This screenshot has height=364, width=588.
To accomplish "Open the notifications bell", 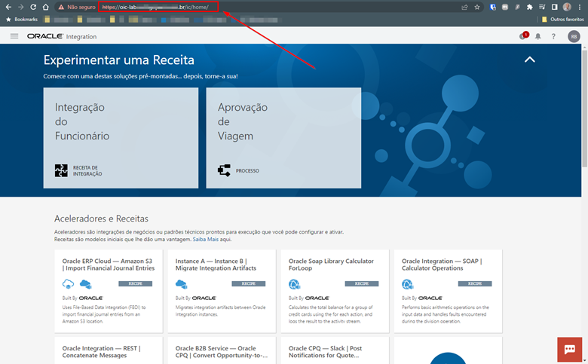I will point(538,36).
